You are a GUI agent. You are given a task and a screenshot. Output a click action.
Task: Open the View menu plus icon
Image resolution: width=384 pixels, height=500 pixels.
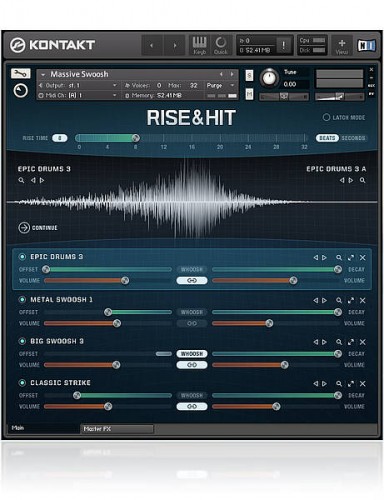[342, 45]
